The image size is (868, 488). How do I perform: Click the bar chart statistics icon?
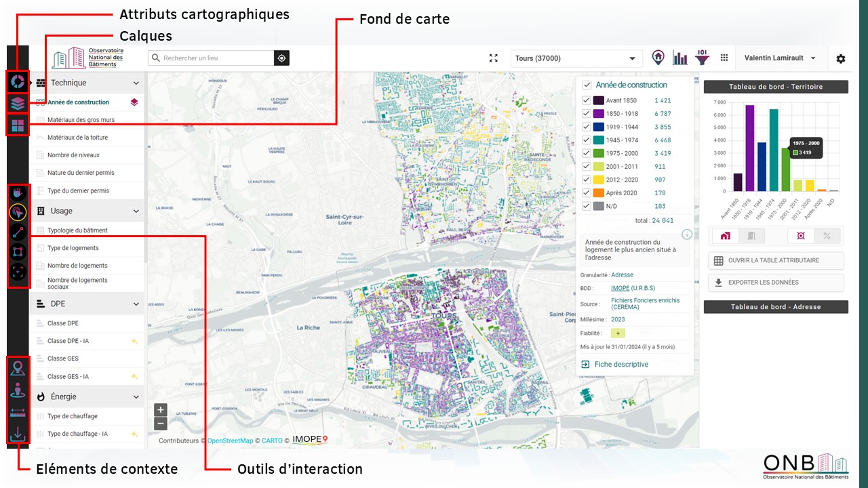point(679,58)
